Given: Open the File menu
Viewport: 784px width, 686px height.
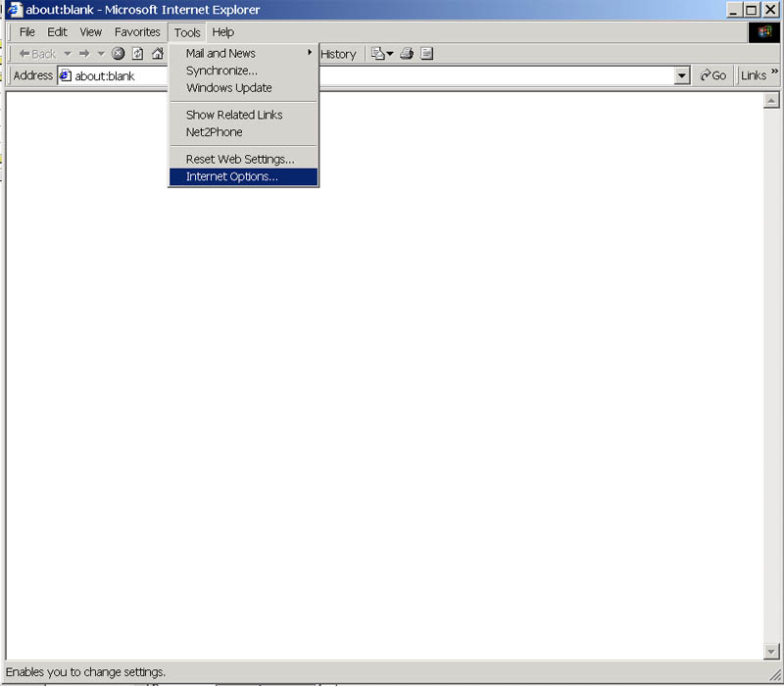Looking at the screenshot, I should coord(27,32).
